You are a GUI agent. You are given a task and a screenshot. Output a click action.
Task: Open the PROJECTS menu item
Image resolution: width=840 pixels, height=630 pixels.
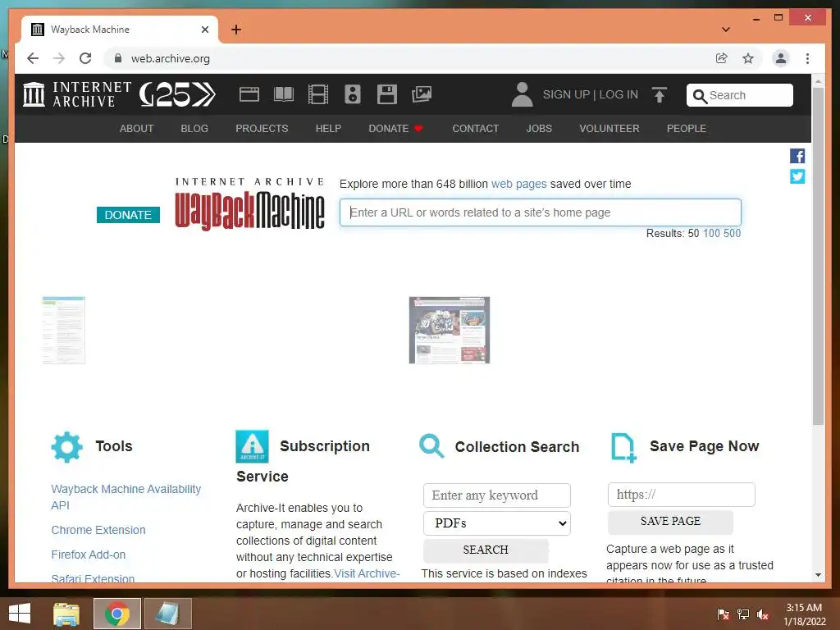click(x=262, y=129)
